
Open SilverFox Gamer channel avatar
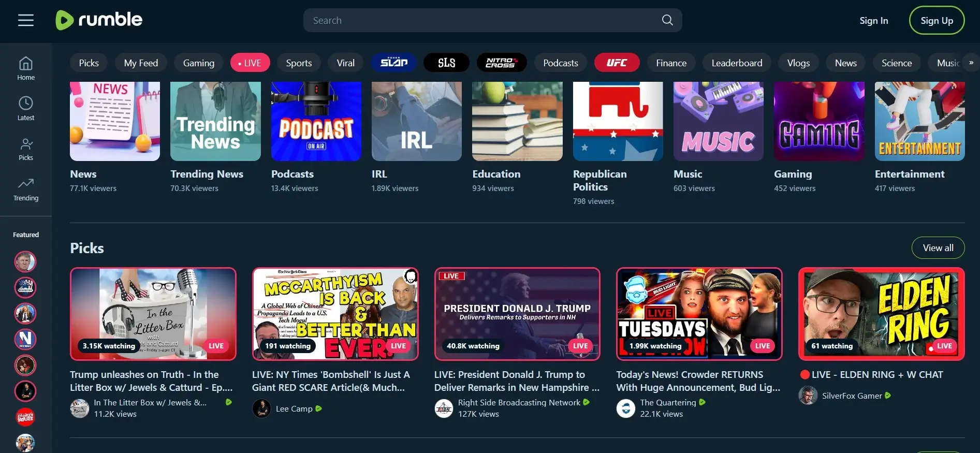(808, 396)
